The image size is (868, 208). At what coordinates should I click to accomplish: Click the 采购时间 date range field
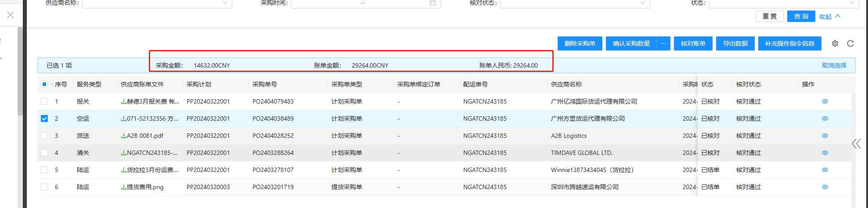click(x=365, y=3)
